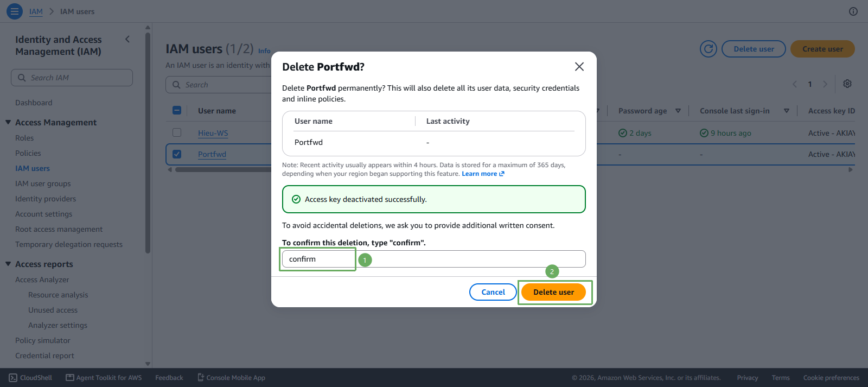Open Agent Toolkit for AWS
This screenshot has width=868, height=387.
point(104,378)
